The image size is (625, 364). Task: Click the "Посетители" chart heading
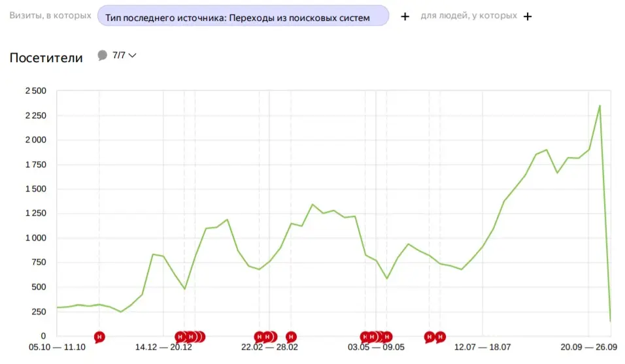click(x=46, y=58)
